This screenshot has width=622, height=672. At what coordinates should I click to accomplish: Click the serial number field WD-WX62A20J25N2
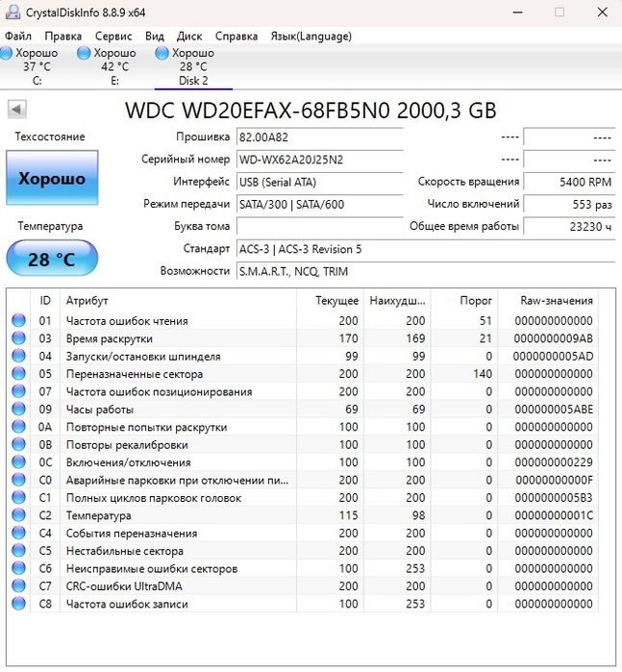tap(319, 160)
